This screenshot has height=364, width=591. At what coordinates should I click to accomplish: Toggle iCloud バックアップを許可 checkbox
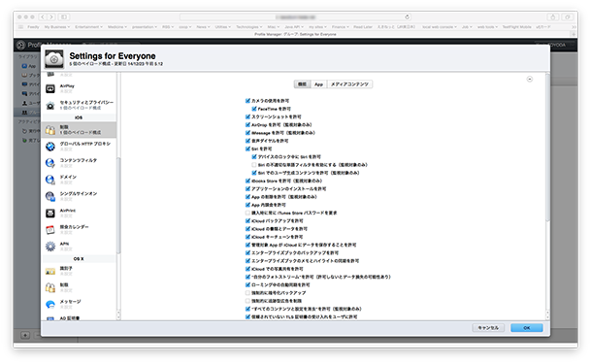(247, 220)
